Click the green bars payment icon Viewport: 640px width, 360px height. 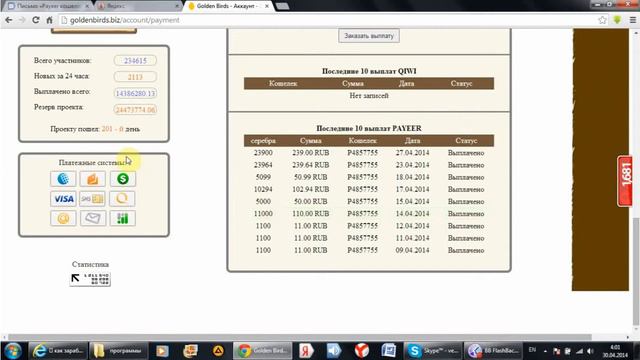[x=122, y=218]
